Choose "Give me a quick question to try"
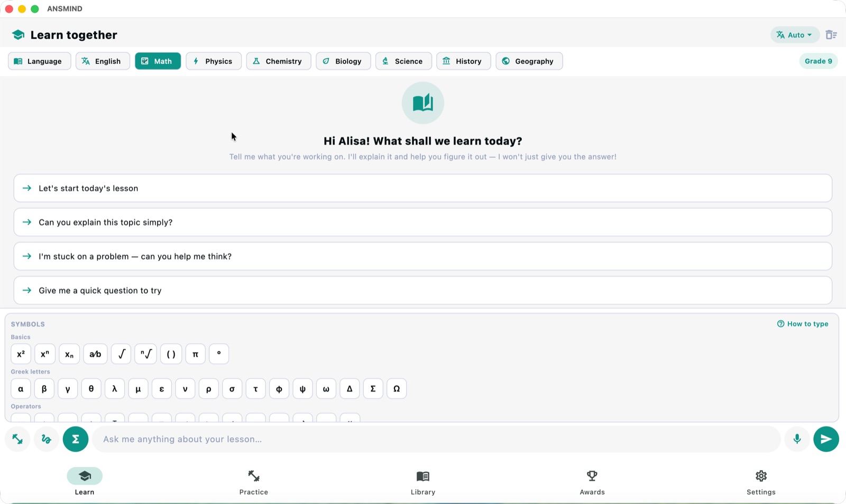The width and height of the screenshot is (846, 504). [423, 291]
